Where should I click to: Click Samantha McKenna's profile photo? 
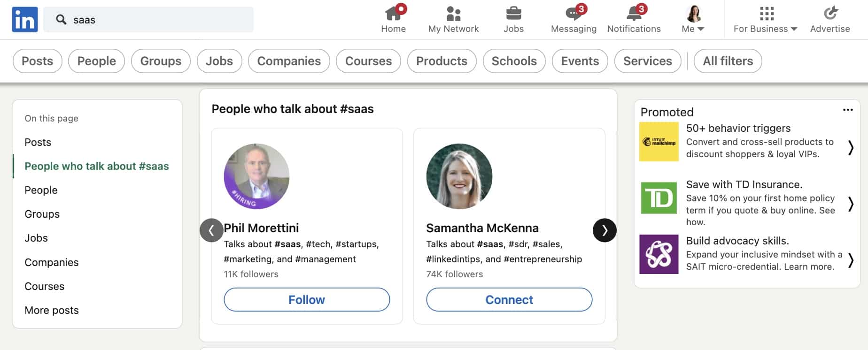click(x=459, y=176)
